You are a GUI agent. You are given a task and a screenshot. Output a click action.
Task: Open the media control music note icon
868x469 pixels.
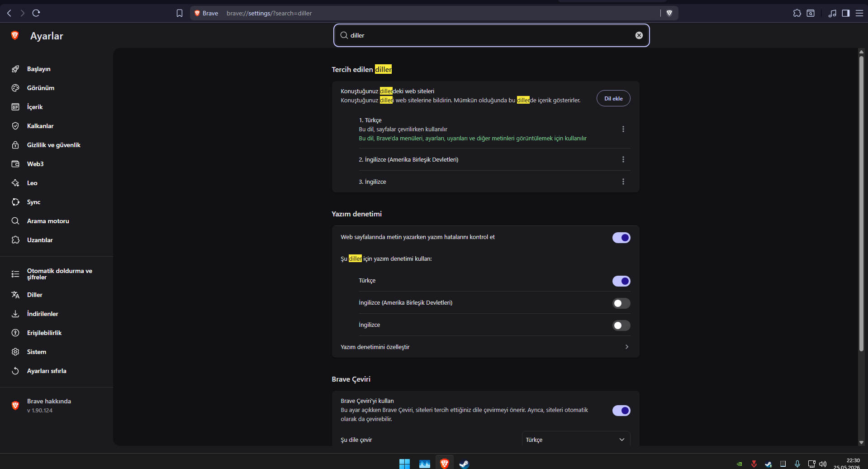tap(832, 13)
